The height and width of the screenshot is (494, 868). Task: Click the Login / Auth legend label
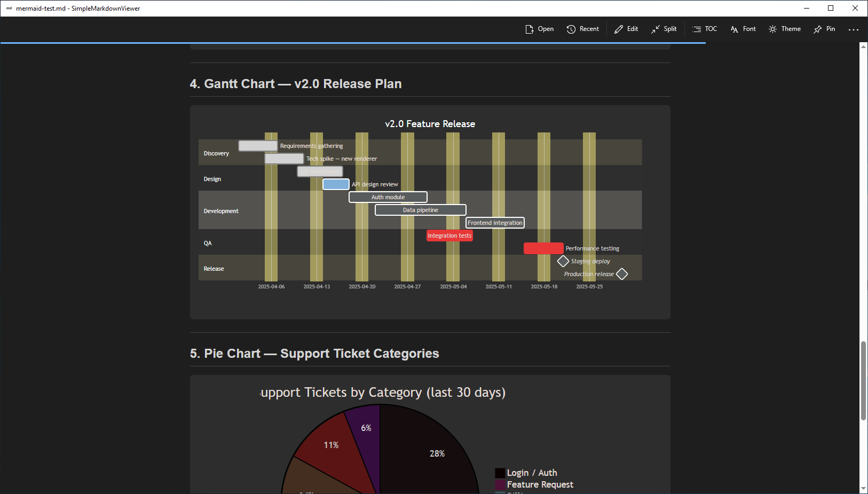tap(532, 473)
